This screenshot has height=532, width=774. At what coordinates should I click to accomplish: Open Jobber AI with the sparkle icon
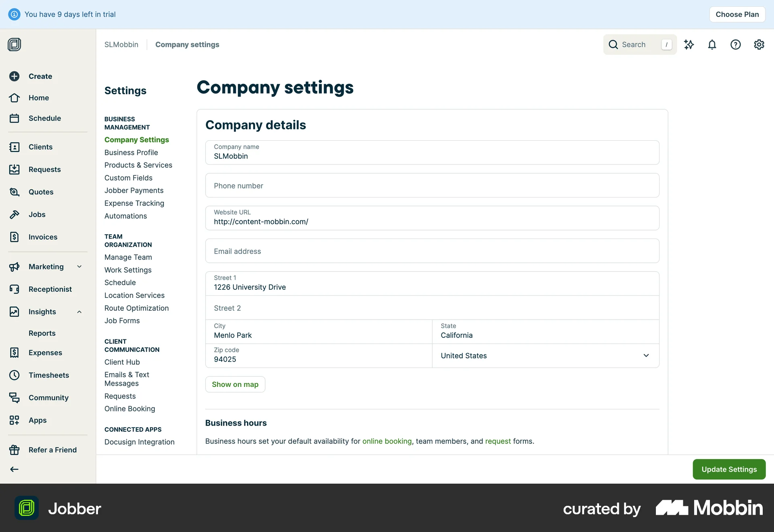(689, 44)
